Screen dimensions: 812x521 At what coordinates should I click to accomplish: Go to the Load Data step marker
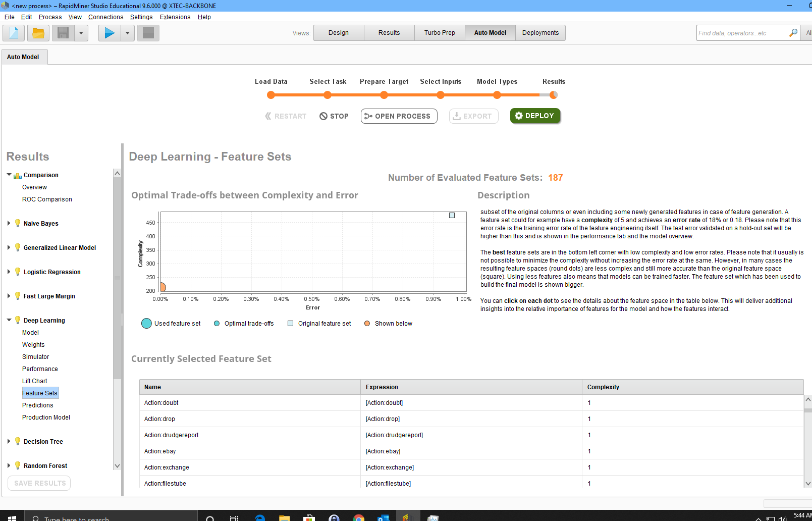point(271,95)
